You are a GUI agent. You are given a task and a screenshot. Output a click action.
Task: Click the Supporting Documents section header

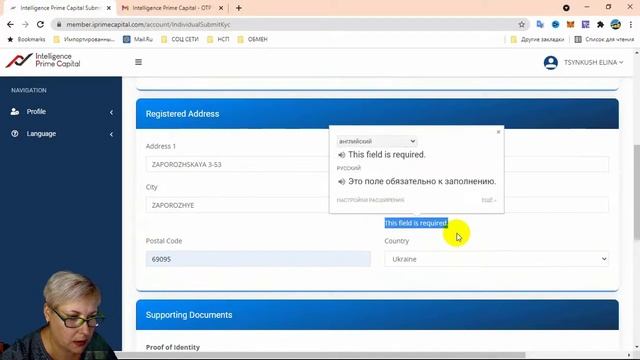click(377, 315)
